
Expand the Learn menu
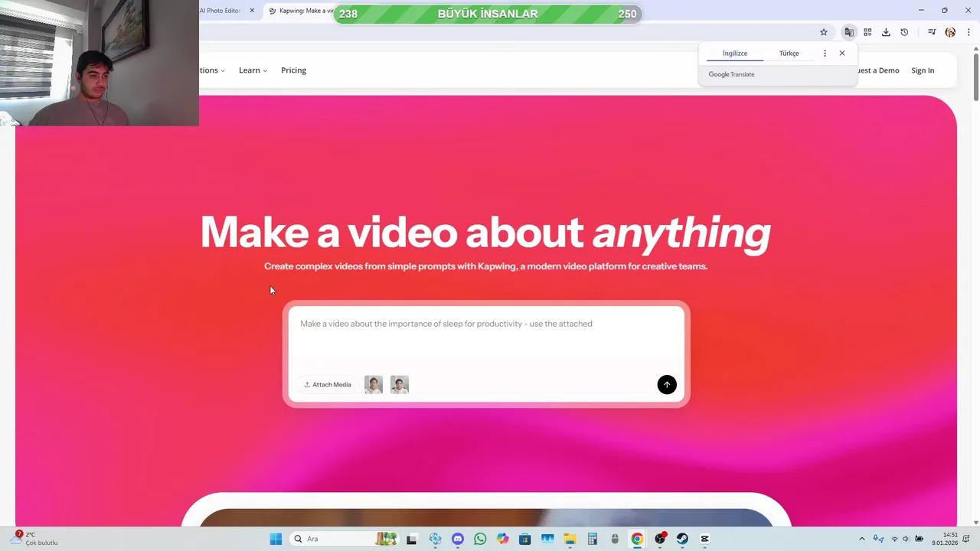point(253,70)
